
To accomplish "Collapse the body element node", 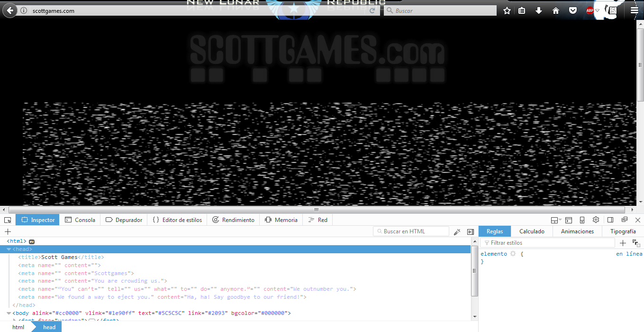I will 9,313.
